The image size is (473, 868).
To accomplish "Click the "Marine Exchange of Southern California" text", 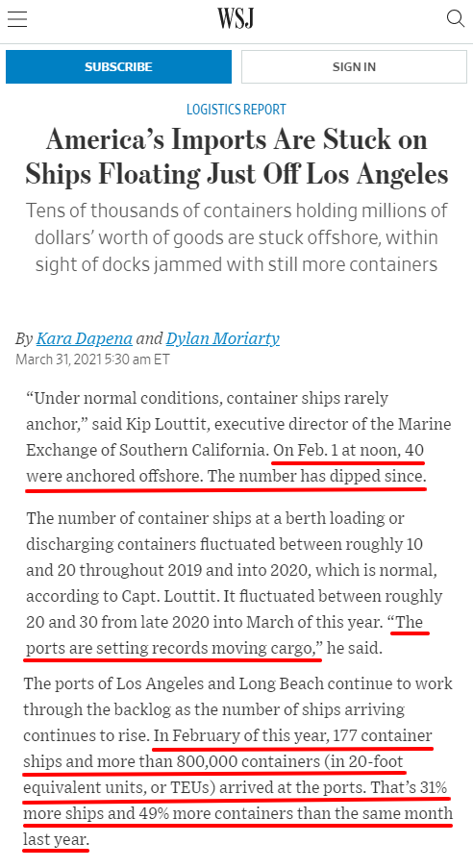I will 238,437.
